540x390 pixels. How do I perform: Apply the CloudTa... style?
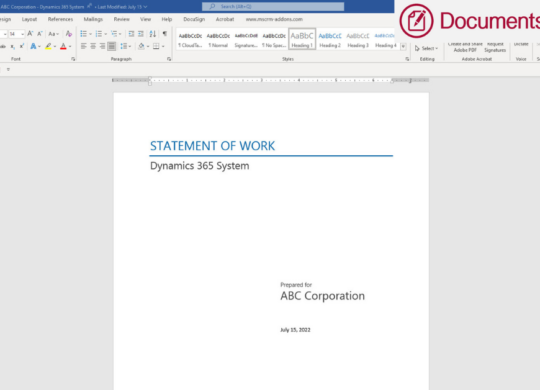[x=190, y=40]
